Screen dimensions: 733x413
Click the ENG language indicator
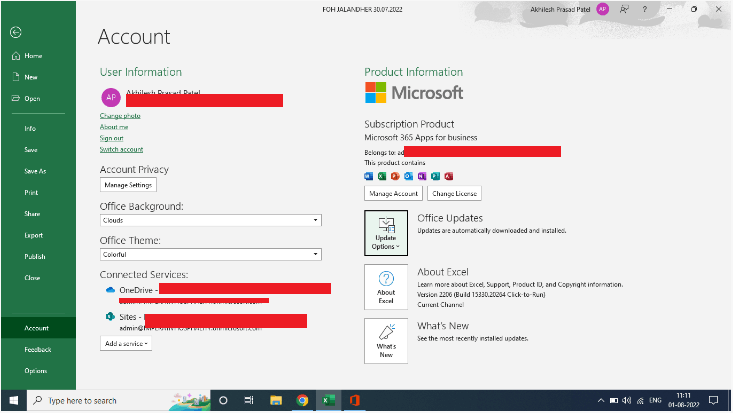coord(655,400)
